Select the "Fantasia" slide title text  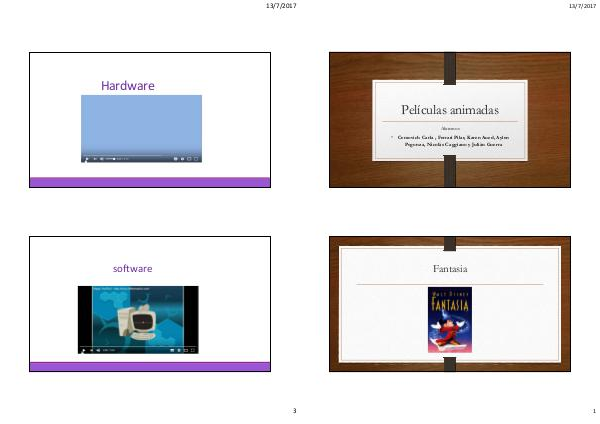coord(449,269)
